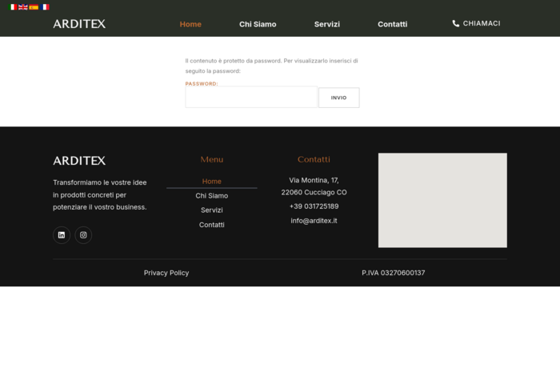Select the English UK flag
The image size is (560, 392).
click(x=23, y=7)
